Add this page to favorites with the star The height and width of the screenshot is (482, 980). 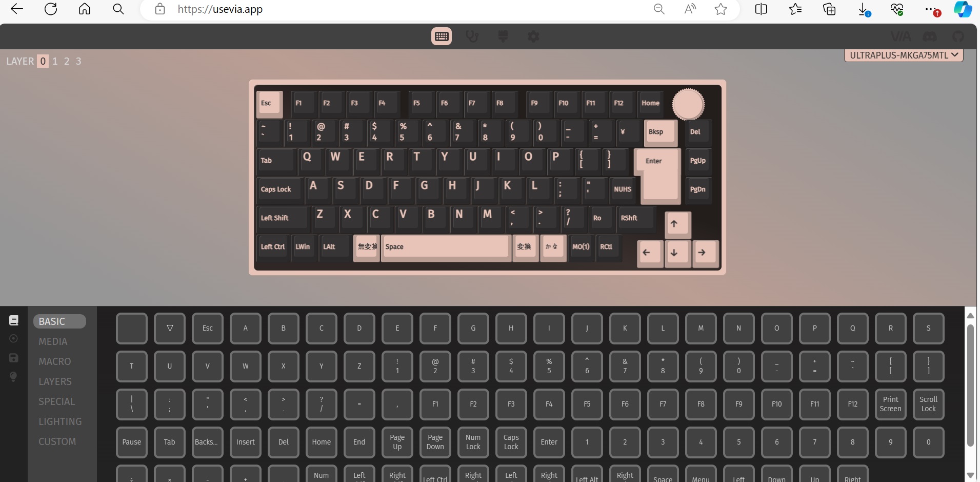(x=721, y=9)
